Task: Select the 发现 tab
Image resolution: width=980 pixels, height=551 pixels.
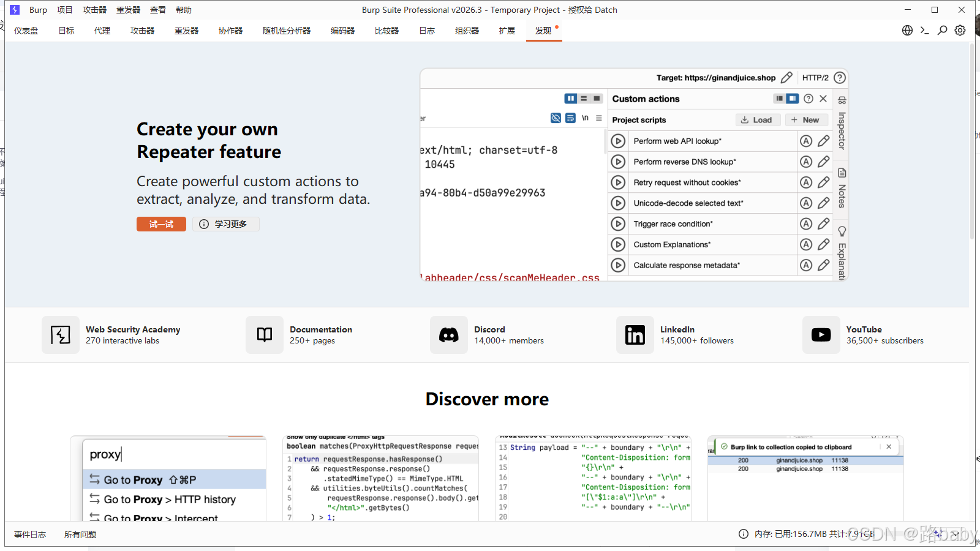Action: 543,31
